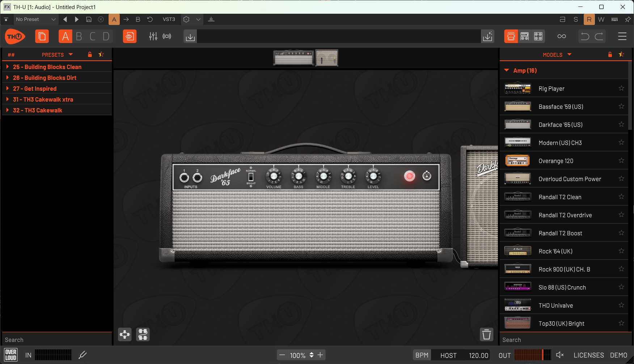
Task: Undo the last action
Action: pyautogui.click(x=585, y=37)
